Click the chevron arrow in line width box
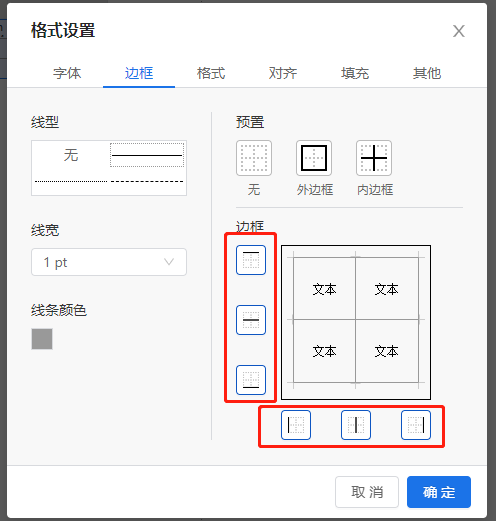The image size is (496, 521). point(169,262)
